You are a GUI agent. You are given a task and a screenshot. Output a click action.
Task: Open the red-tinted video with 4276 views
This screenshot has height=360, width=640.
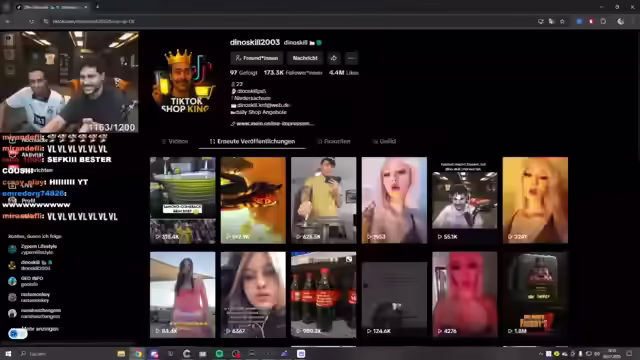[464, 295]
